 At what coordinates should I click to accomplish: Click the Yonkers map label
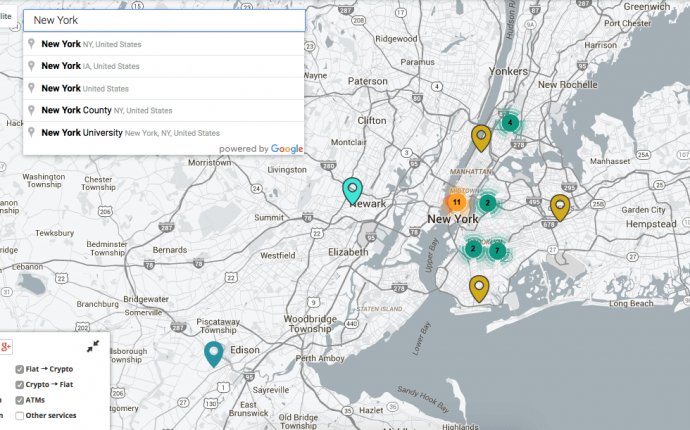click(508, 71)
